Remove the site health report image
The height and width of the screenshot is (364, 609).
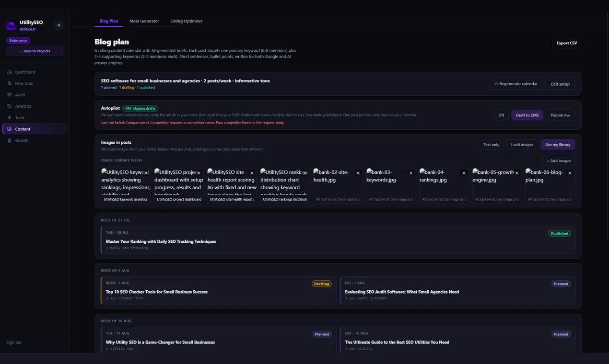tap(252, 173)
